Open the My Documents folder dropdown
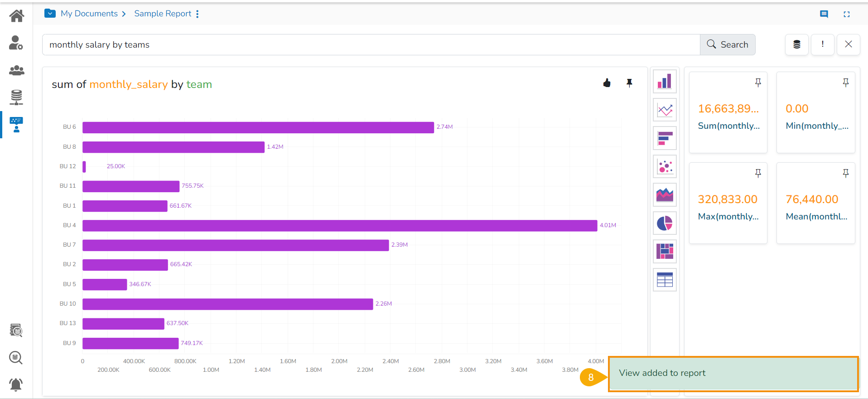Viewport: 868px width, 399px height. [x=50, y=14]
